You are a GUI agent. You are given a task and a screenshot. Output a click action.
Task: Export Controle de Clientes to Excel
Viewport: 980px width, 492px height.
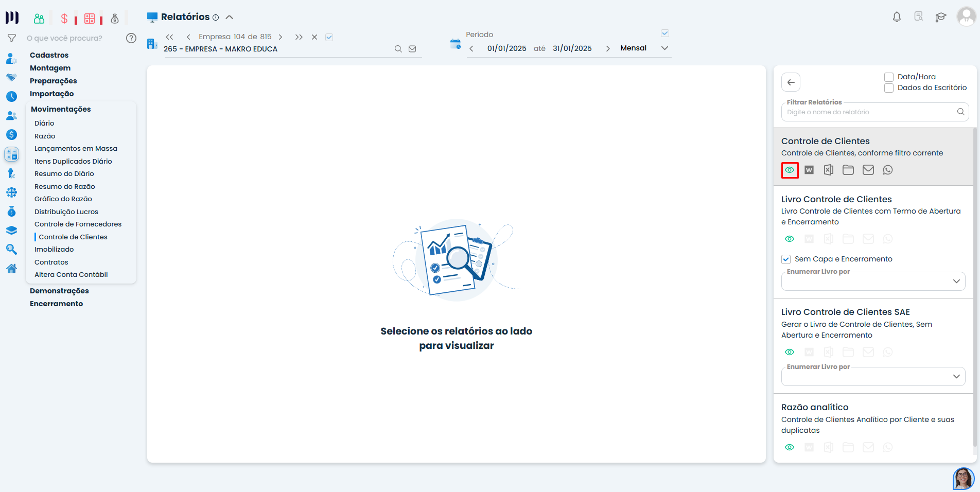tap(829, 170)
